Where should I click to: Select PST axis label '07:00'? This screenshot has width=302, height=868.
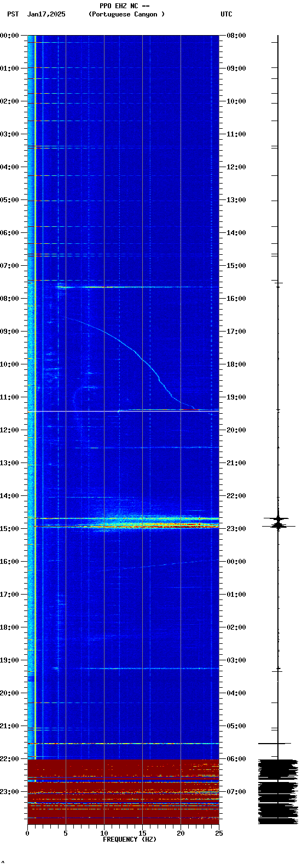pyautogui.click(x=10, y=266)
